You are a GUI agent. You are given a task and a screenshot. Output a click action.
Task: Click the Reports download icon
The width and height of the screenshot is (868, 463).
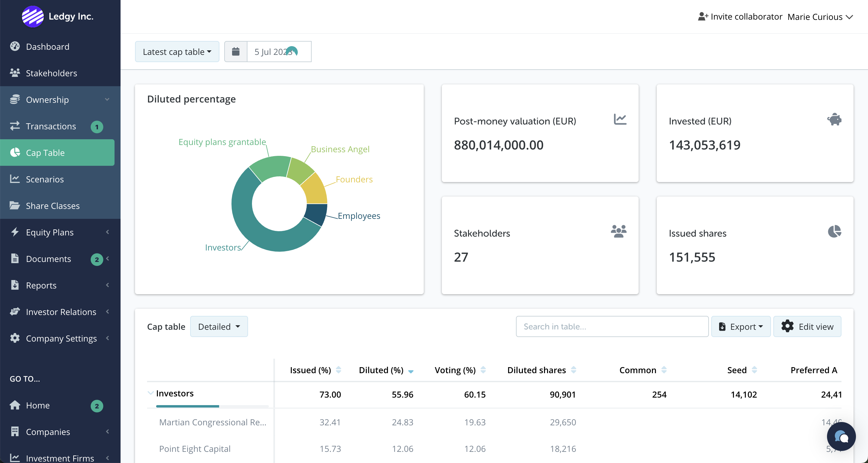15,285
